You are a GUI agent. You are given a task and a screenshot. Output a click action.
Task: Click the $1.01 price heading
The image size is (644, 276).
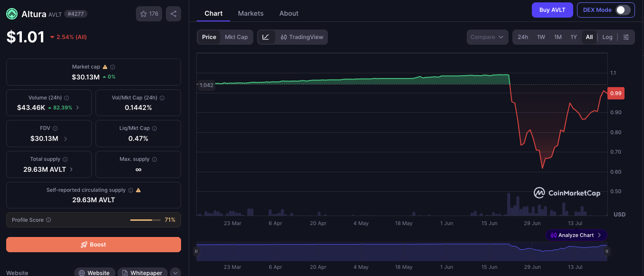click(26, 37)
